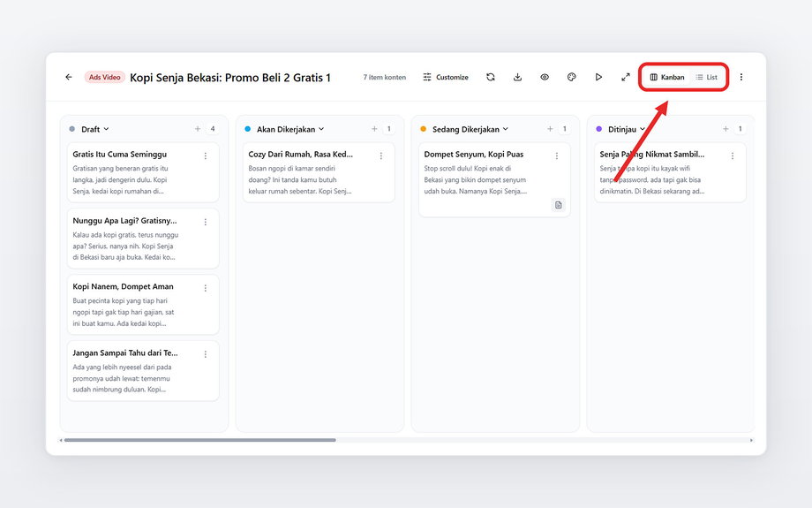Expand the Ditinjau column dropdown
This screenshot has height=508, width=812.
(643, 129)
